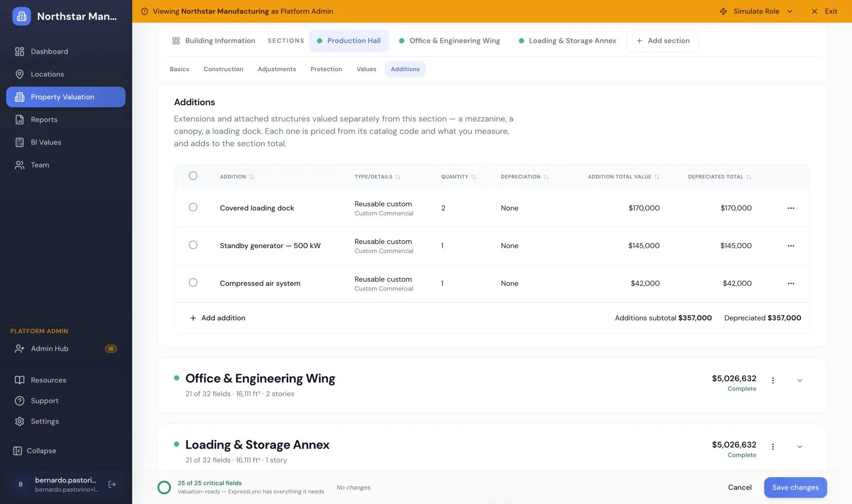852x504 pixels.
Task: Open options menu for Office & Engineering Wing
Action: tap(773, 381)
